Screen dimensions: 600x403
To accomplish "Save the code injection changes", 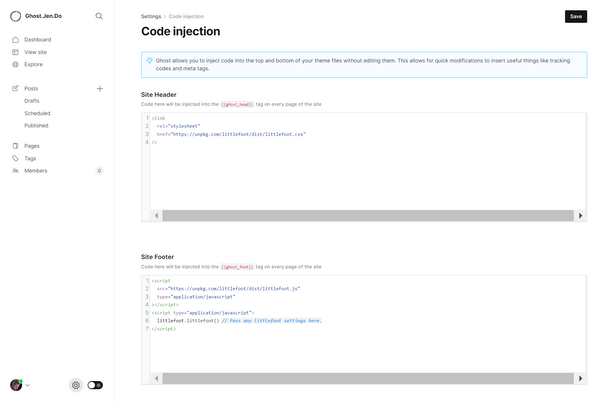I will pyautogui.click(x=575, y=17).
